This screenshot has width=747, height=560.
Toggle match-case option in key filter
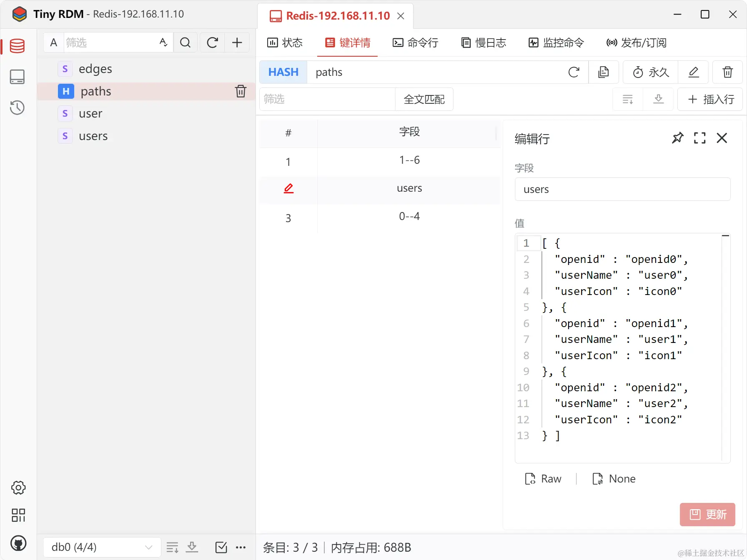pyautogui.click(x=163, y=42)
